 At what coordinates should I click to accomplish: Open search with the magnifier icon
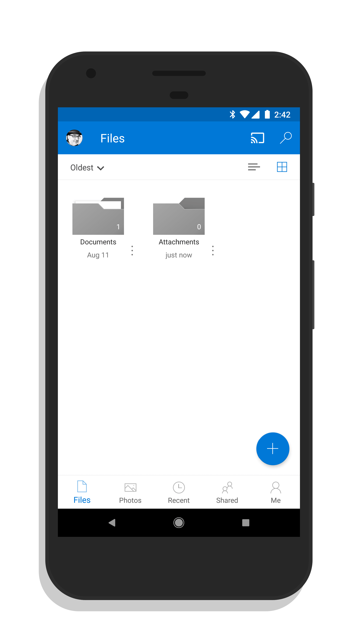coord(286,138)
